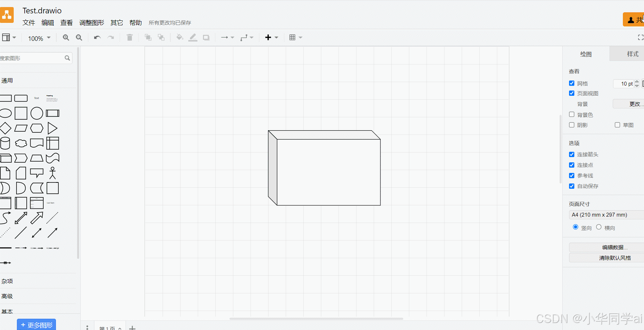Click the draw.io logo icon

(x=7, y=15)
